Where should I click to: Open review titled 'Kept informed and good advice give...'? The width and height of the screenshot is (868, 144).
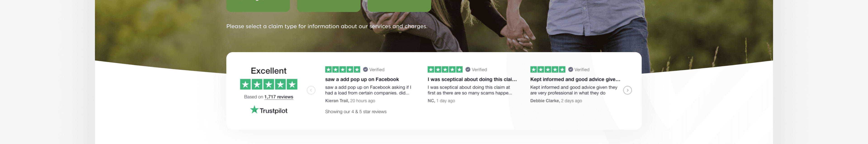(575, 79)
